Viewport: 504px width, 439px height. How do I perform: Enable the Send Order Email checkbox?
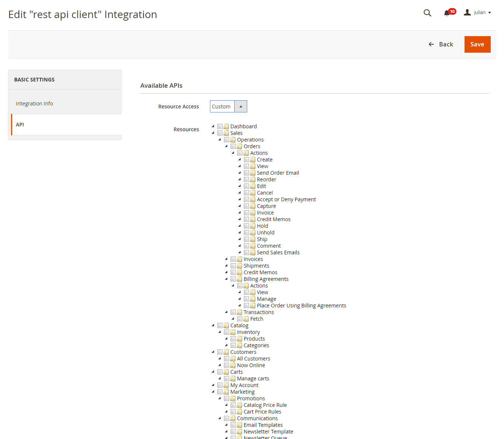(x=246, y=173)
